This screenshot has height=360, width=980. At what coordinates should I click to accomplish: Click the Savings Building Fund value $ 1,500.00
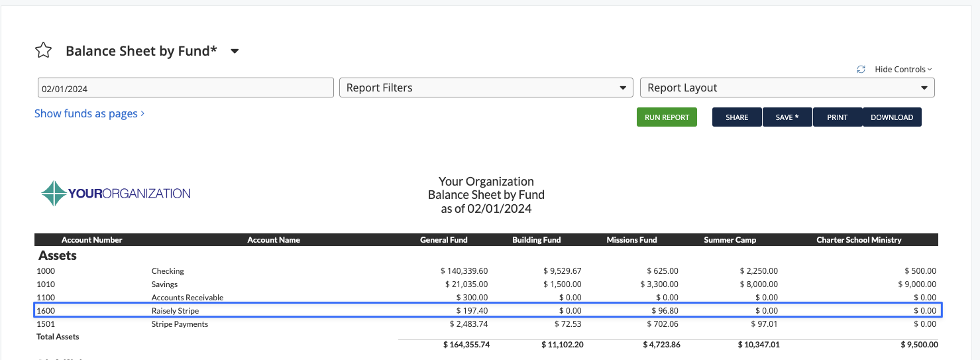(x=561, y=284)
